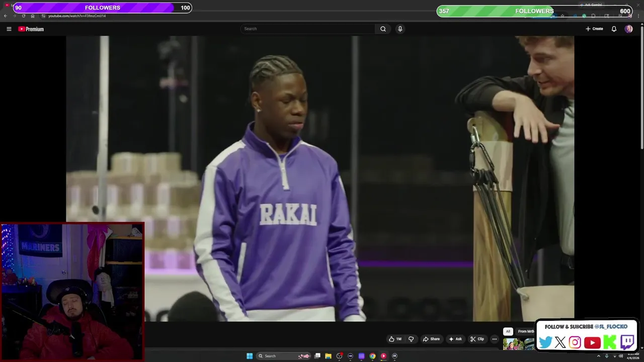Open the recommended video thumbnail below chips
644x362 pixels.
point(518,344)
